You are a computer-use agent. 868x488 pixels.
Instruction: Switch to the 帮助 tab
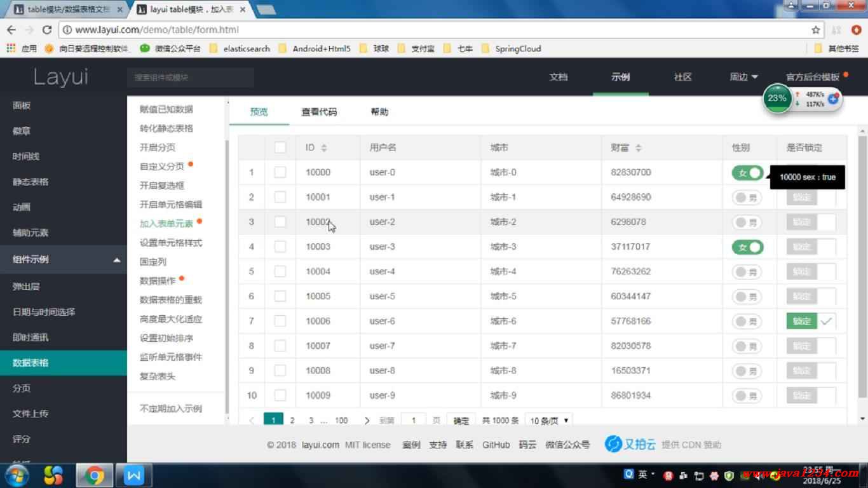point(379,112)
